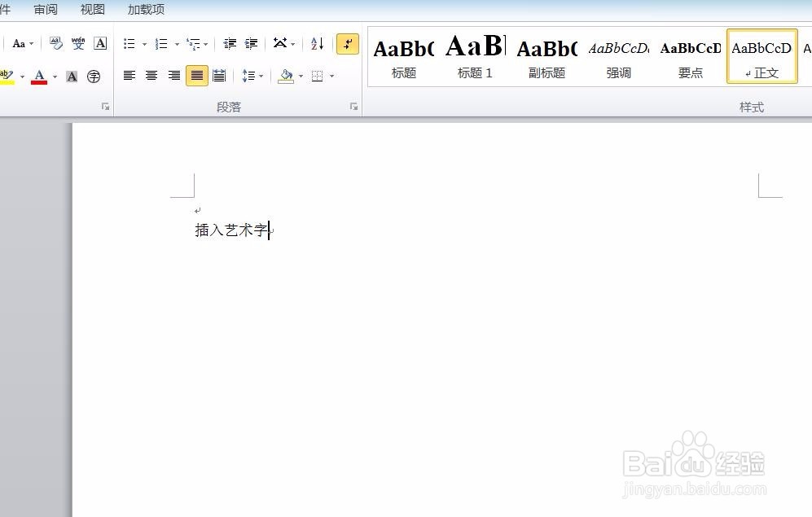Apply yellow text highlight color
812x517 pixels.
click(7, 77)
